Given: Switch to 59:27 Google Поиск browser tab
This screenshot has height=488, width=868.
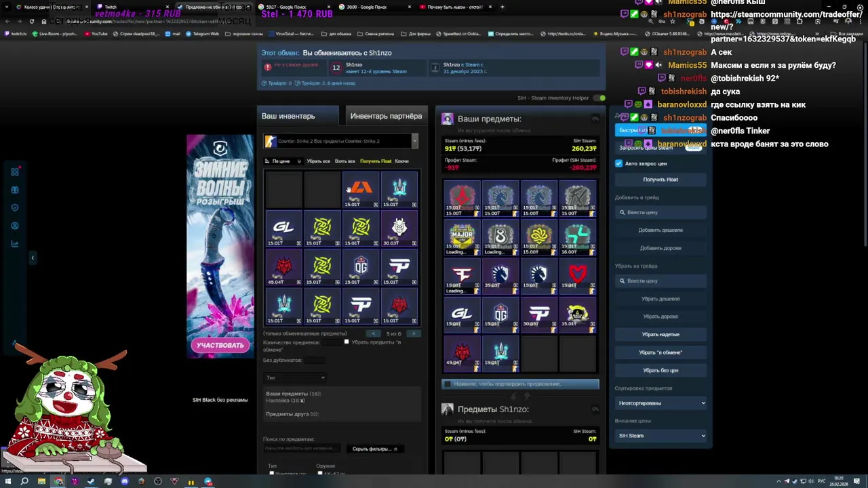Looking at the screenshot, I should pyautogui.click(x=295, y=7).
